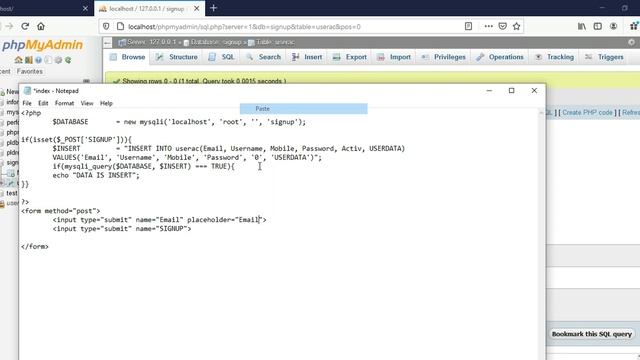Close the localhost phpMyAdmin tab

pos(197,8)
